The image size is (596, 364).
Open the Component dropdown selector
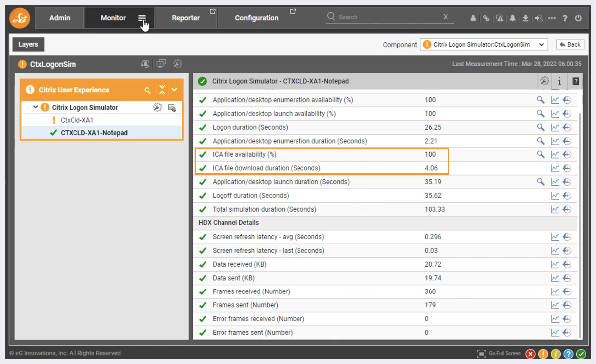pyautogui.click(x=484, y=45)
